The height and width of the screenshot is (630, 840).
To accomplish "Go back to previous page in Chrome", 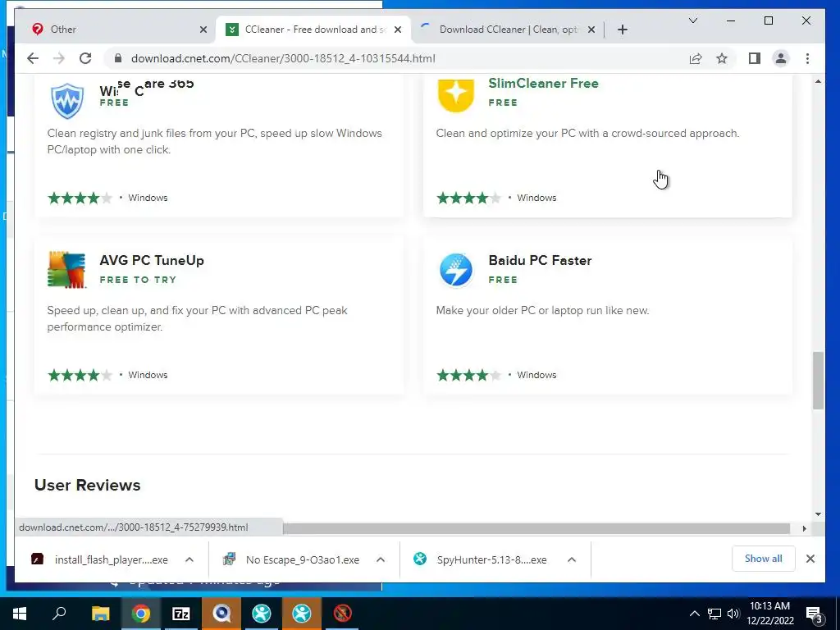I will coord(33,58).
